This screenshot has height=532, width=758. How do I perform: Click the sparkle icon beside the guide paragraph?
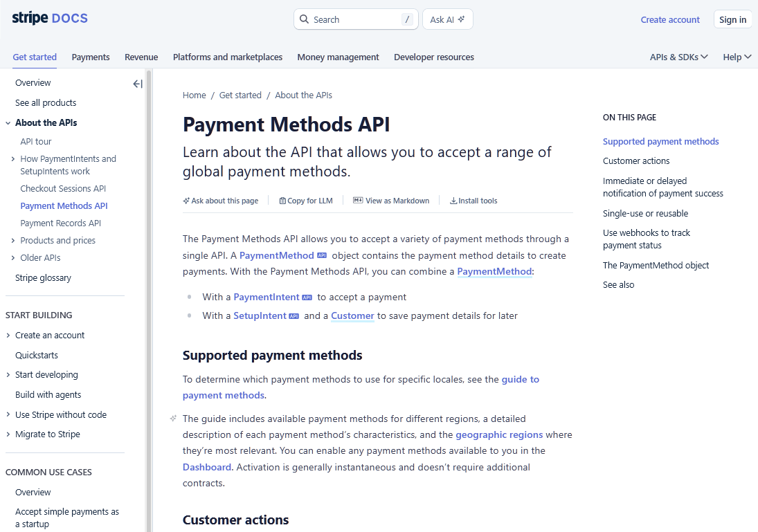click(173, 419)
